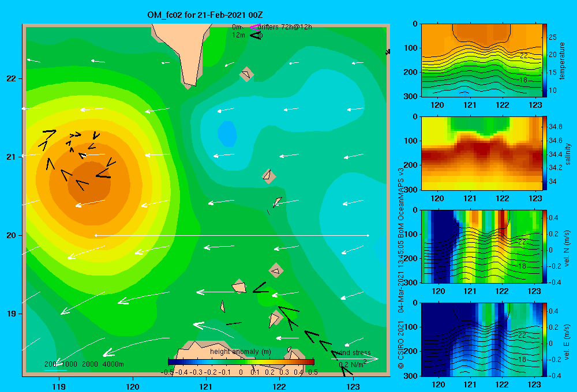Open the salinity cross-section panel
The height and width of the screenshot is (392, 577).
[482, 153]
